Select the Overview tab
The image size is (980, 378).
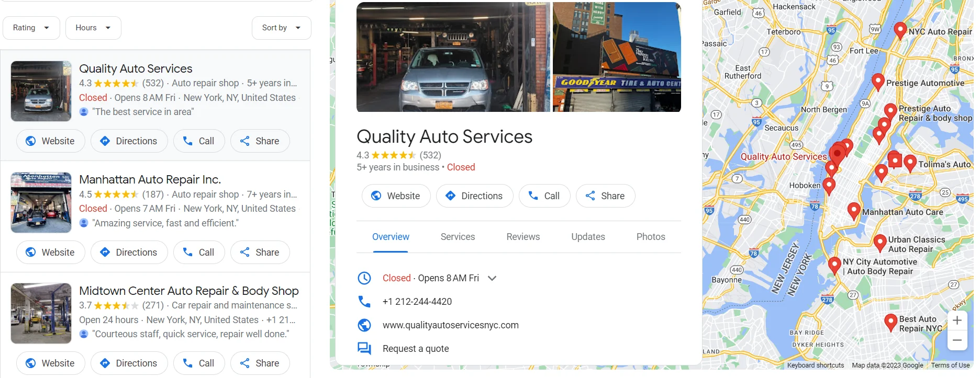tap(391, 237)
